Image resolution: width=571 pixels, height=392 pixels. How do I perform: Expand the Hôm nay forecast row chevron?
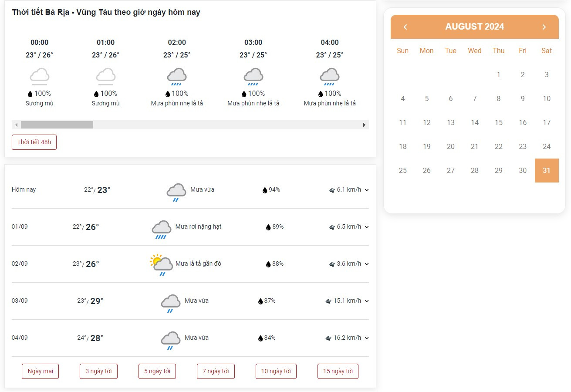(367, 190)
